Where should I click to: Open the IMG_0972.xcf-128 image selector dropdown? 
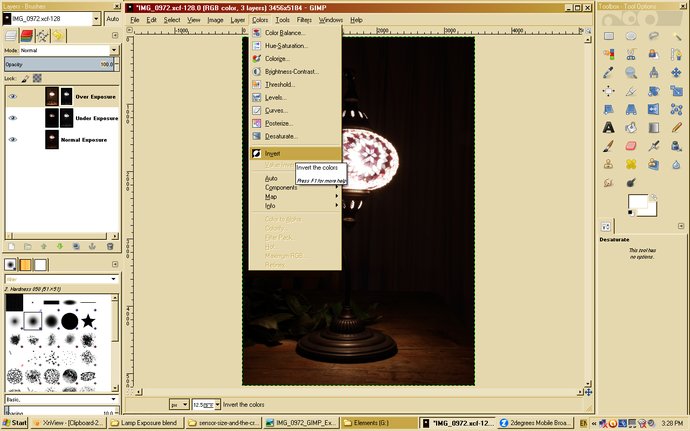[96, 18]
